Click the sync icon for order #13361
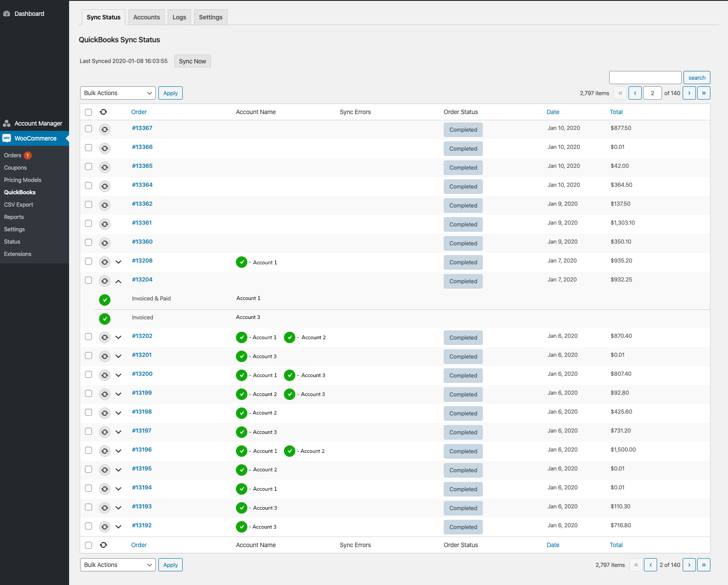The width and height of the screenshot is (728, 585). pyautogui.click(x=105, y=224)
